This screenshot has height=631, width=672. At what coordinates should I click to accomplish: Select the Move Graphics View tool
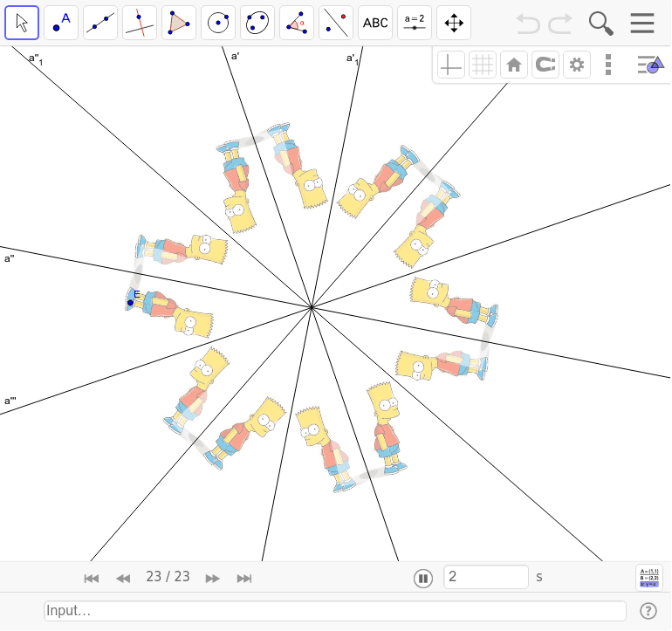click(454, 23)
